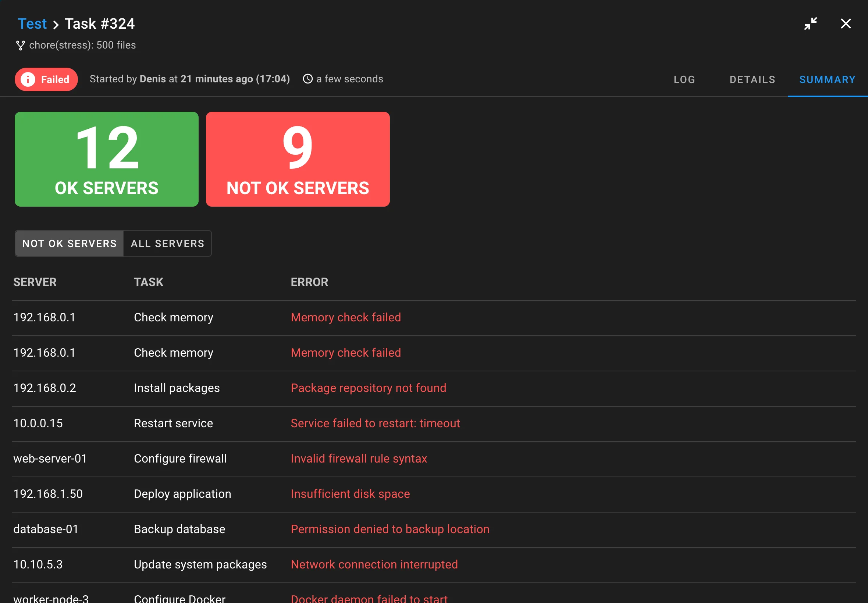Click the ERROR column header
The image size is (868, 603).
tap(309, 282)
